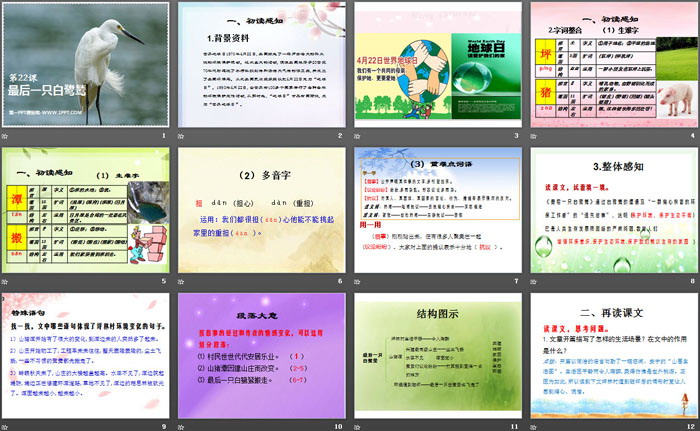700x431 pixels.
Task: Click the animation star icon under slide 4
Action: [533, 136]
